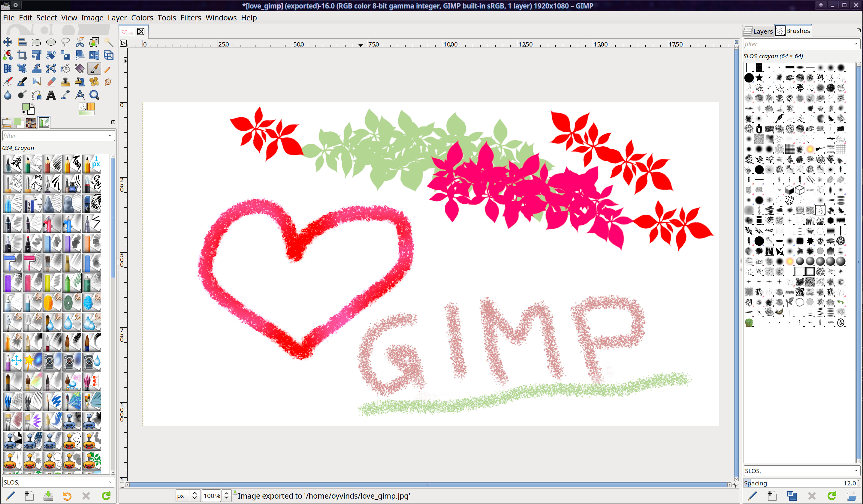Delete the selected brush
The height and width of the screenshot is (504, 863).
click(812, 496)
